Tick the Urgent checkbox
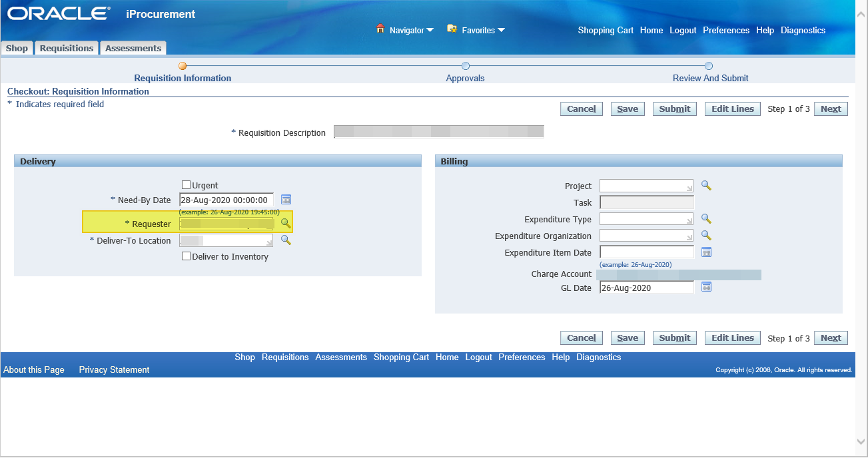Screen dimensions: 868x458 click(187, 185)
